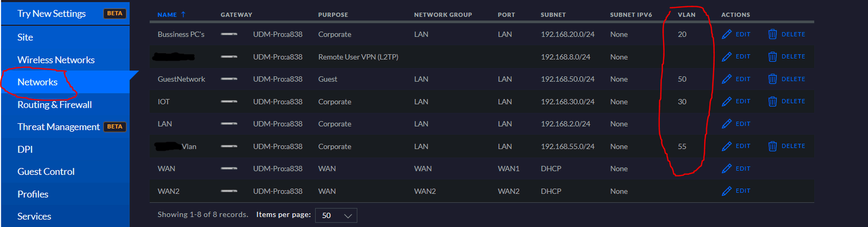Click the edit pencil icon for Bussiness PC's
This screenshot has height=227, width=868.
[x=727, y=34]
